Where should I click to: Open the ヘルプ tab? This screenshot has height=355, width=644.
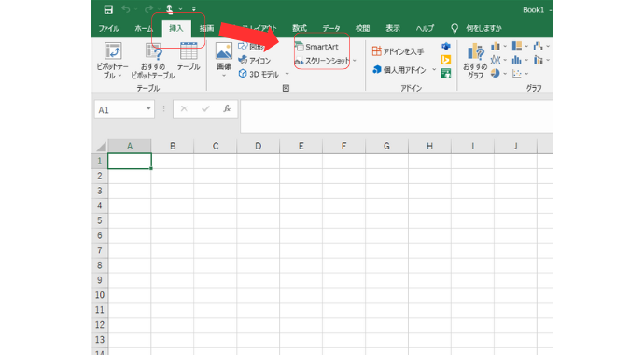425,28
